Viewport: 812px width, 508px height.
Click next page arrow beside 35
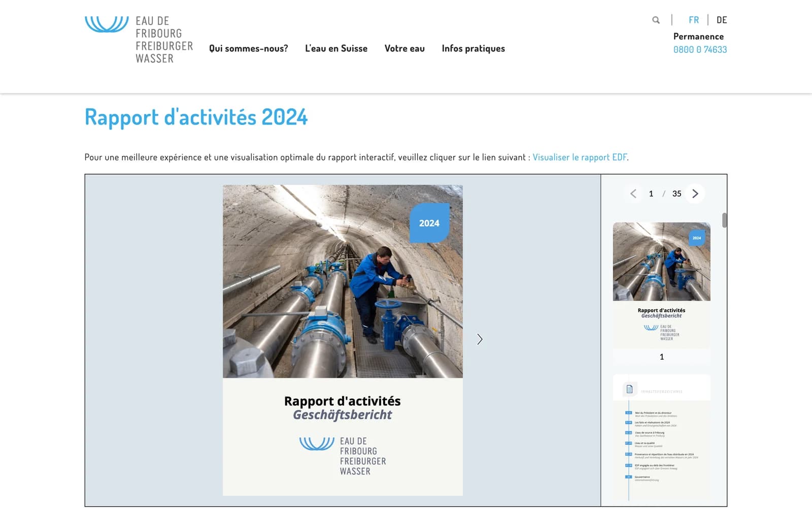click(x=695, y=194)
